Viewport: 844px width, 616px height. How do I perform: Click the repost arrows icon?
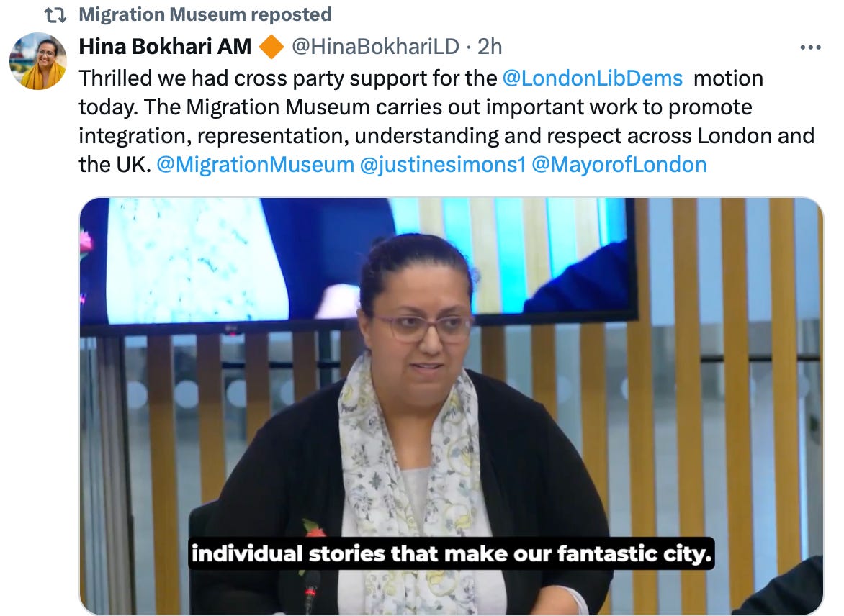click(x=55, y=15)
